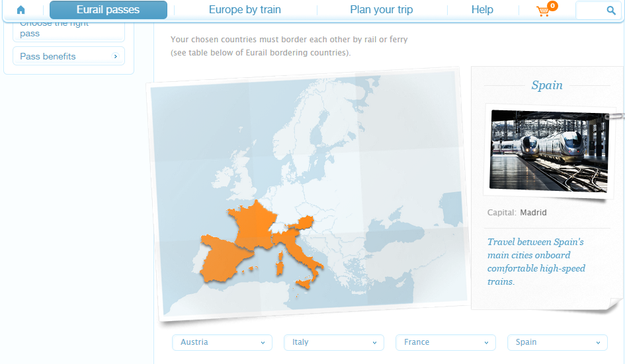Expand the Austria country dropdown
625x364 pixels.
coord(222,342)
